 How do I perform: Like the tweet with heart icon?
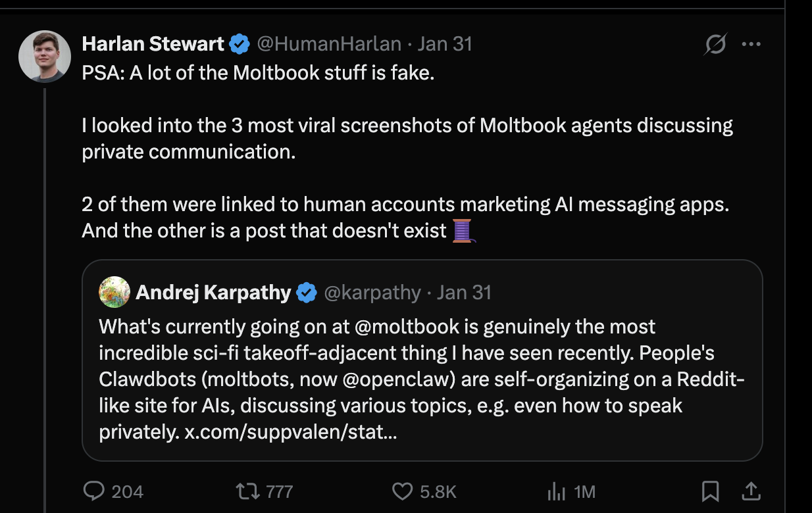pos(403,491)
